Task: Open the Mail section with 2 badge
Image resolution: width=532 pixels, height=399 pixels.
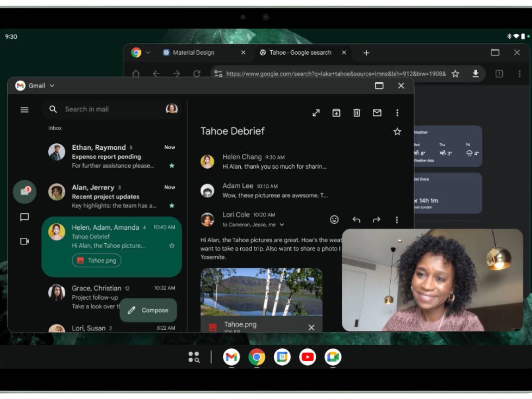Action: click(24, 192)
